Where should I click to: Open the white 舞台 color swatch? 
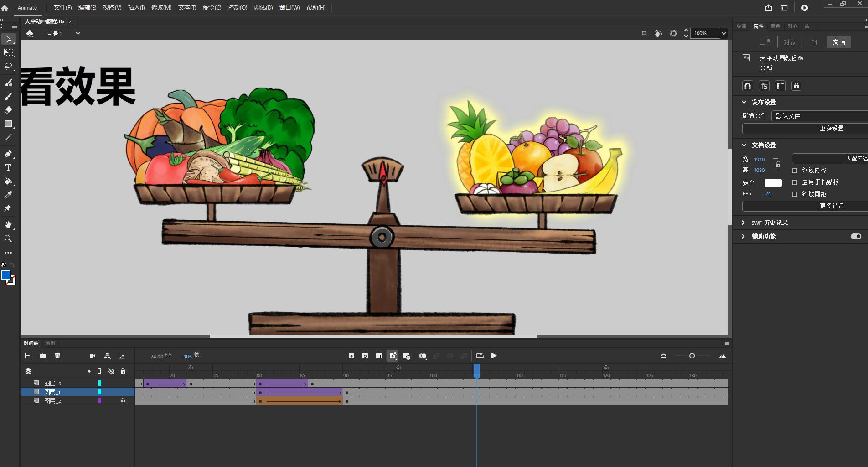(x=773, y=183)
